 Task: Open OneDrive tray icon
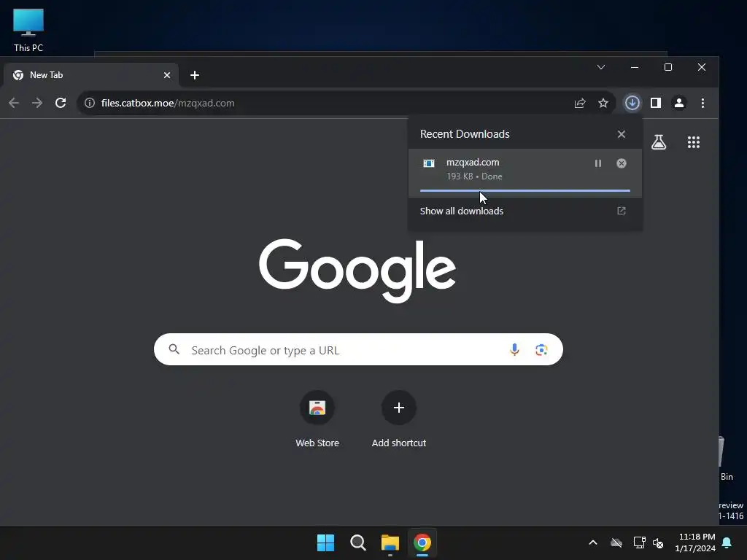pos(616,542)
